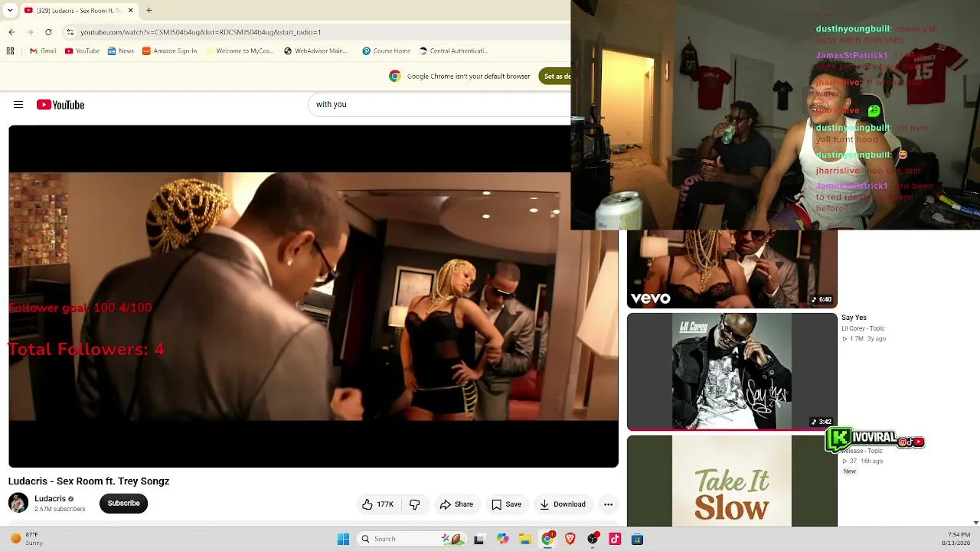The height and width of the screenshot is (551, 980).
Task: Go forward in browser history
Action: (x=30, y=32)
